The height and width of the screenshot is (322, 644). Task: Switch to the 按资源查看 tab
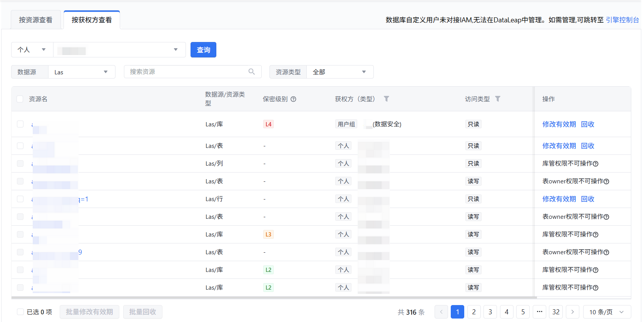coord(36,20)
